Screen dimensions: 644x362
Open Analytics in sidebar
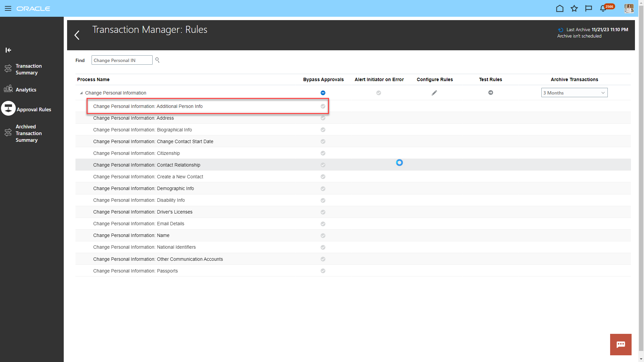tap(26, 89)
